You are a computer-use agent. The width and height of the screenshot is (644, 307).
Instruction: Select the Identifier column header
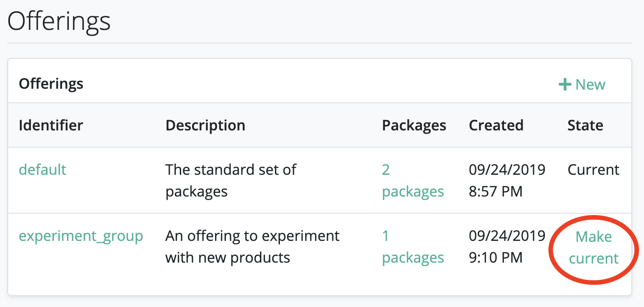click(x=51, y=125)
